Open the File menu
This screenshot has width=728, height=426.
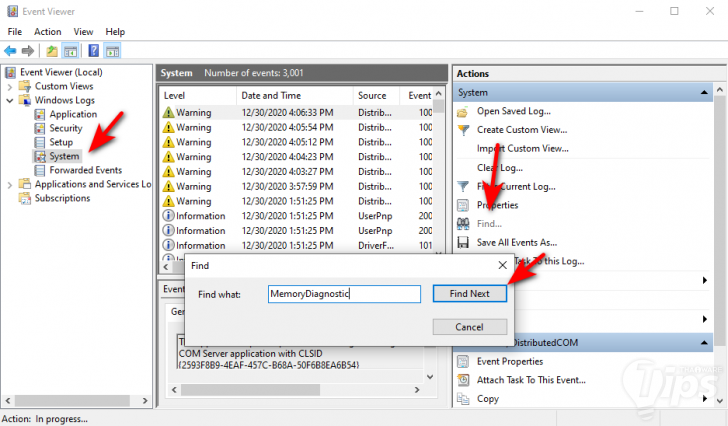(x=14, y=32)
